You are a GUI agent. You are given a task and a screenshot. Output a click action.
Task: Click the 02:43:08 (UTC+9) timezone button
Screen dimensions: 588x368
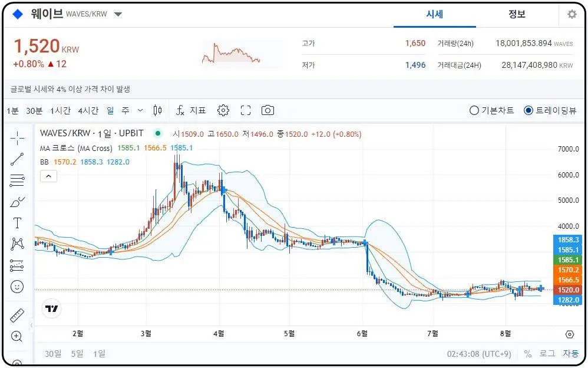coord(479,354)
